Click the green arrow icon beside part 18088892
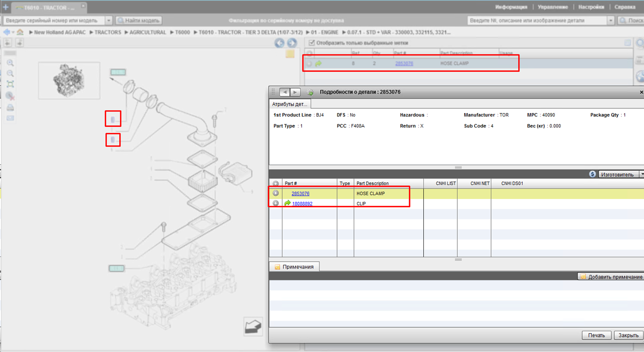644x352 pixels. pos(287,203)
